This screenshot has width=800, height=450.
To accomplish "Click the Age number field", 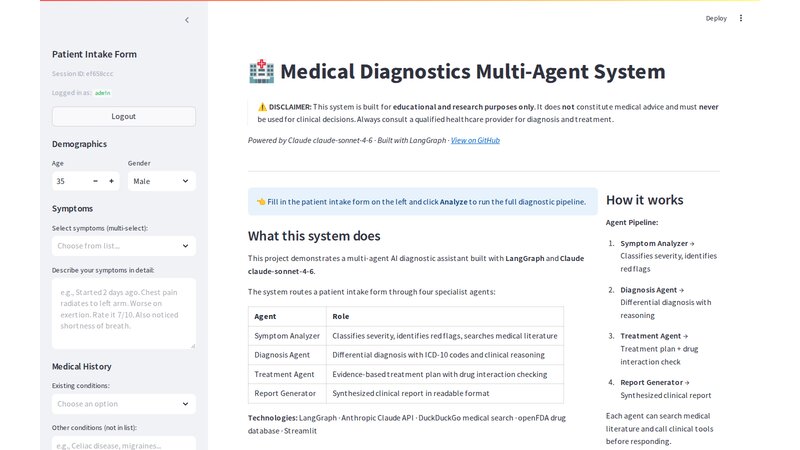I will (70, 181).
